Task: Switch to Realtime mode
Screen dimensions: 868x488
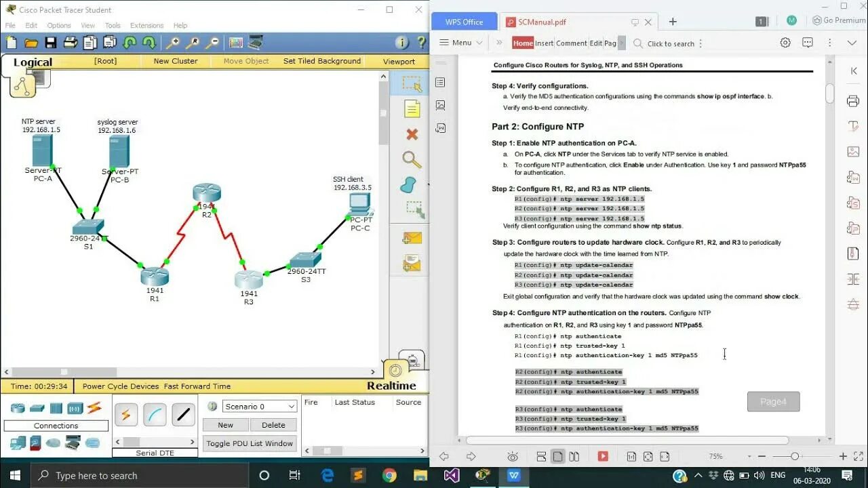Action: tap(391, 386)
